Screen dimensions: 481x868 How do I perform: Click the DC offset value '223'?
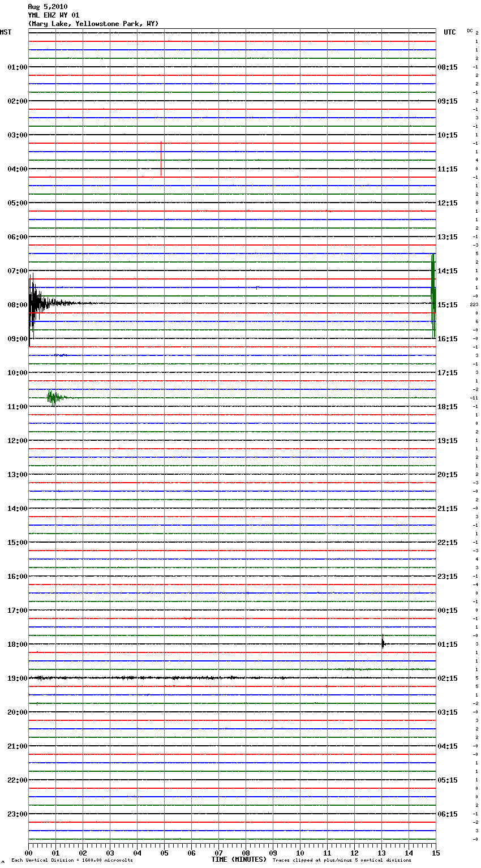click(474, 305)
